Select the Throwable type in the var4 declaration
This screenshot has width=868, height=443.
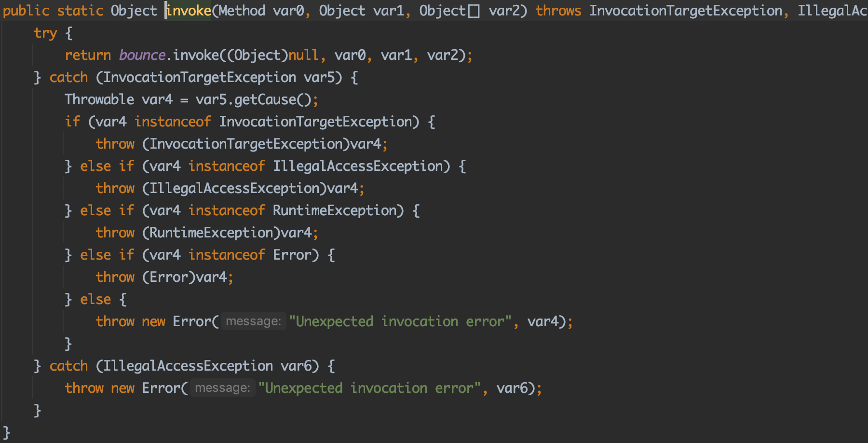(x=99, y=99)
